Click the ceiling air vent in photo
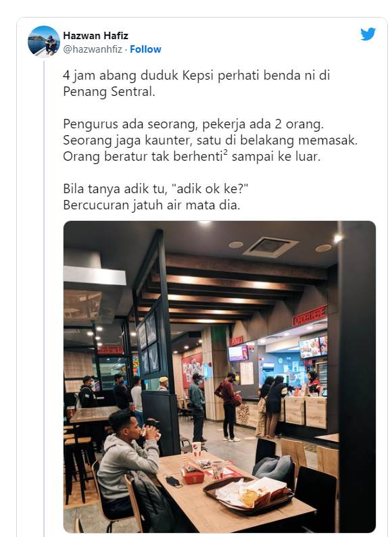Viewport: 392px width, 537px height. [x=270, y=246]
